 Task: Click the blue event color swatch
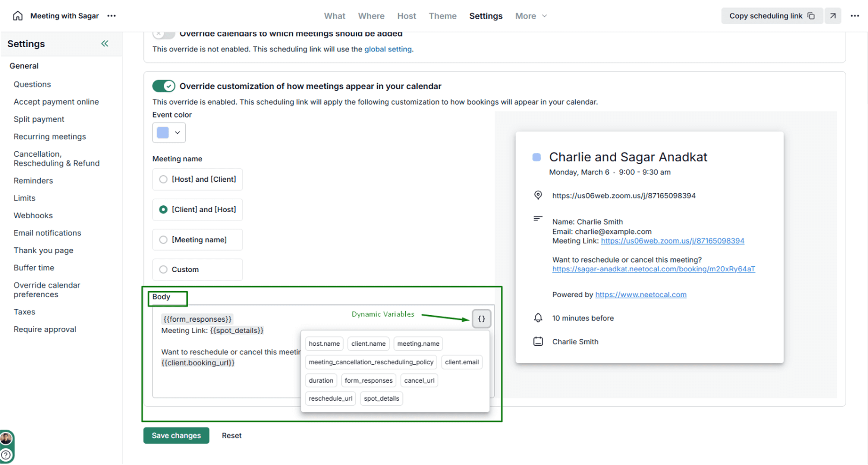coord(163,133)
